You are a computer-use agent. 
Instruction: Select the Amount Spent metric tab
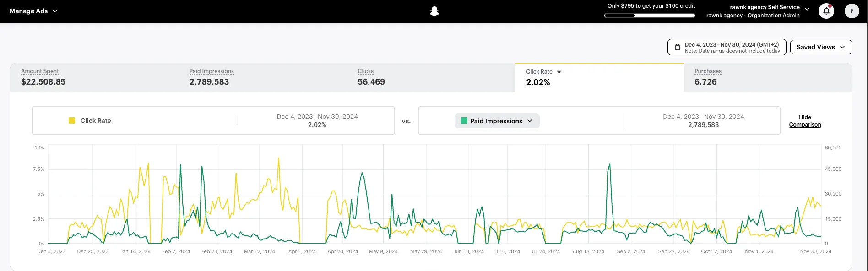coord(94,77)
